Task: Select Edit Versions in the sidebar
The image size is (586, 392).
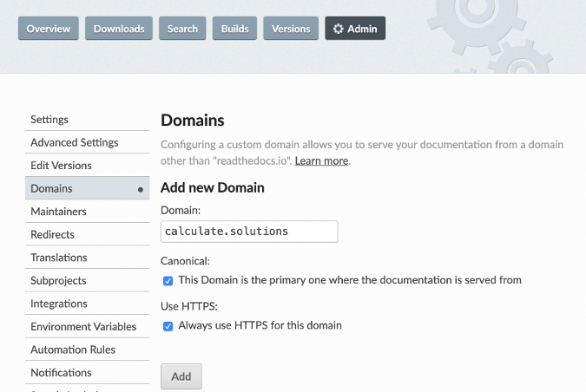Action: [87, 166]
